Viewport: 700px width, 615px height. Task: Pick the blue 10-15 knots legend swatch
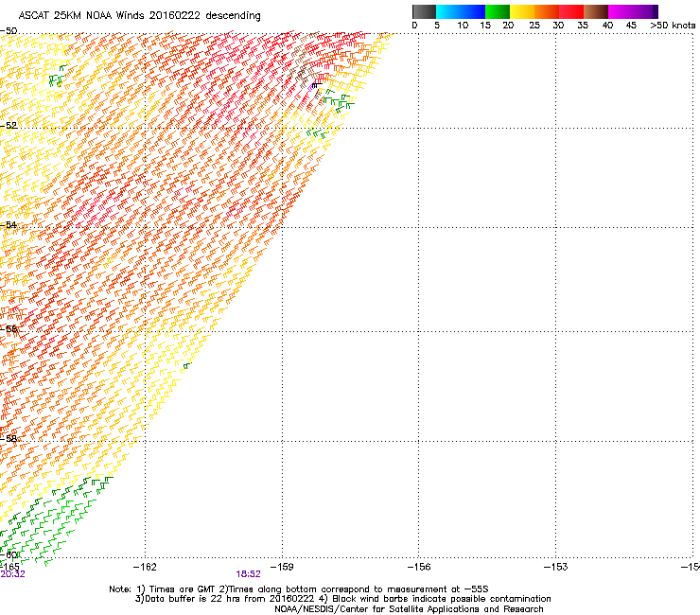click(474, 11)
